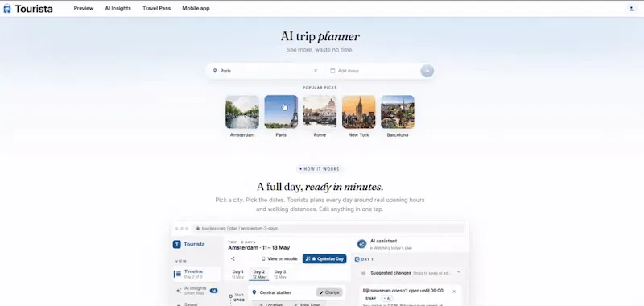Click the Tourista logo icon in header
The width and height of the screenshot is (644, 306).
(x=7, y=9)
